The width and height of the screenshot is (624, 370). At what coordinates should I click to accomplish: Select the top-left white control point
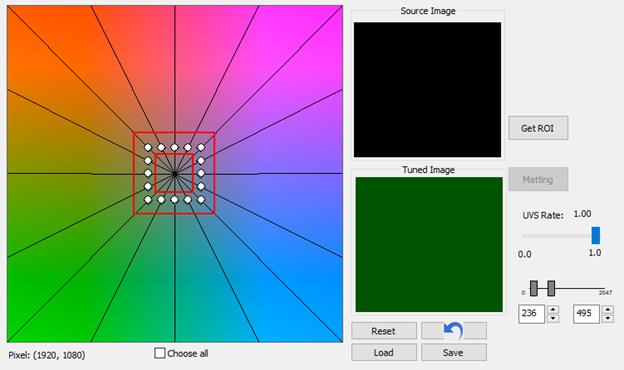point(148,148)
